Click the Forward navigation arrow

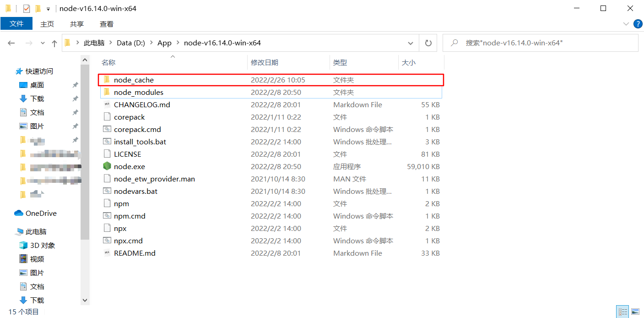(x=28, y=43)
